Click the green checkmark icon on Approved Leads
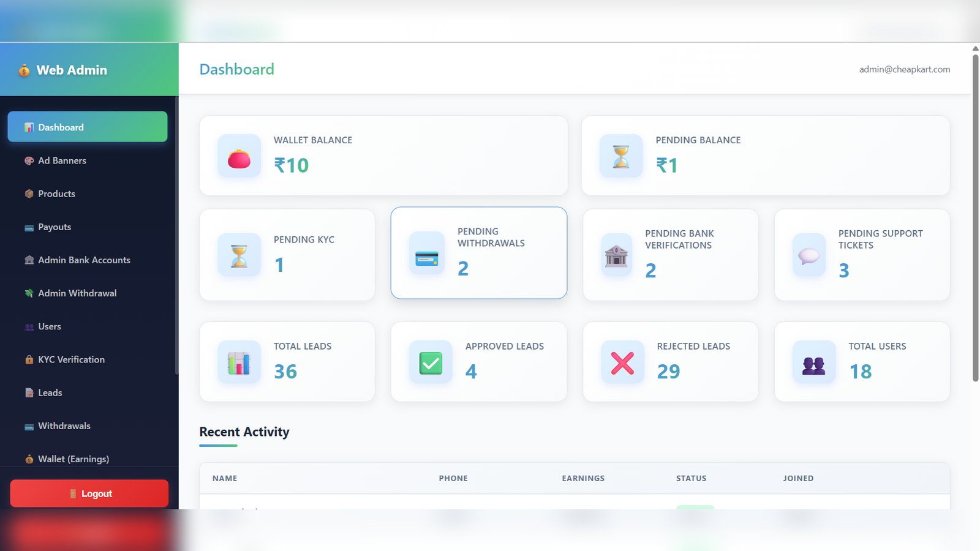 [x=431, y=364]
